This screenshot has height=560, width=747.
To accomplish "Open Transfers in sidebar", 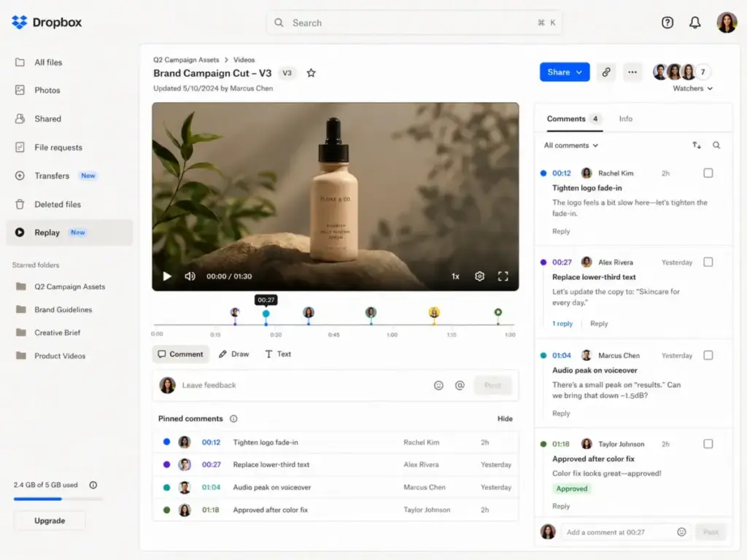I will coord(69,176).
